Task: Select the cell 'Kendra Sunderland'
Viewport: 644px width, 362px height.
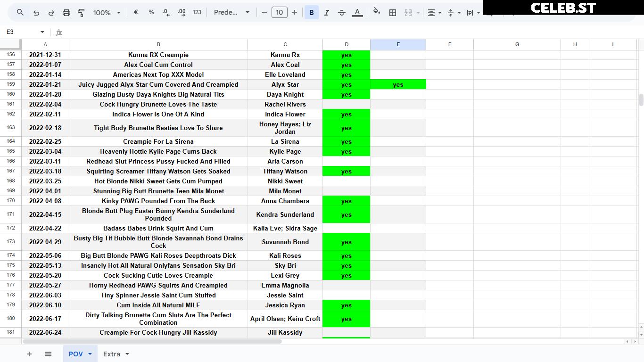Action: 285,214
